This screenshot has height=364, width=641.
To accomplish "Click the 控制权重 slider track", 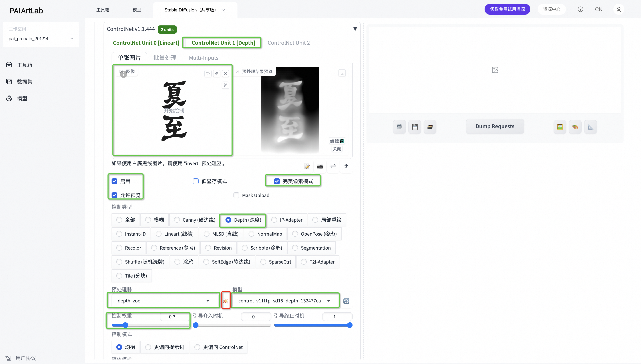I will coord(155,325).
